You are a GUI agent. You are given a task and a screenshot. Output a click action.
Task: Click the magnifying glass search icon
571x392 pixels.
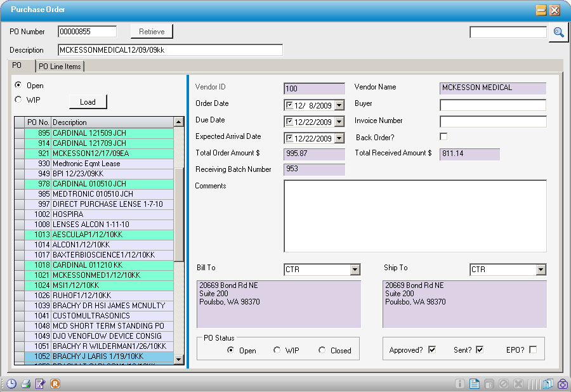pyautogui.click(x=558, y=32)
